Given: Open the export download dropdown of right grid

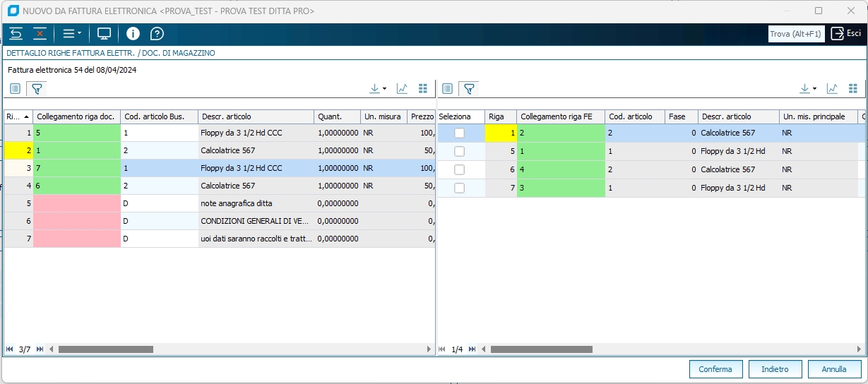Looking at the screenshot, I should [x=808, y=89].
